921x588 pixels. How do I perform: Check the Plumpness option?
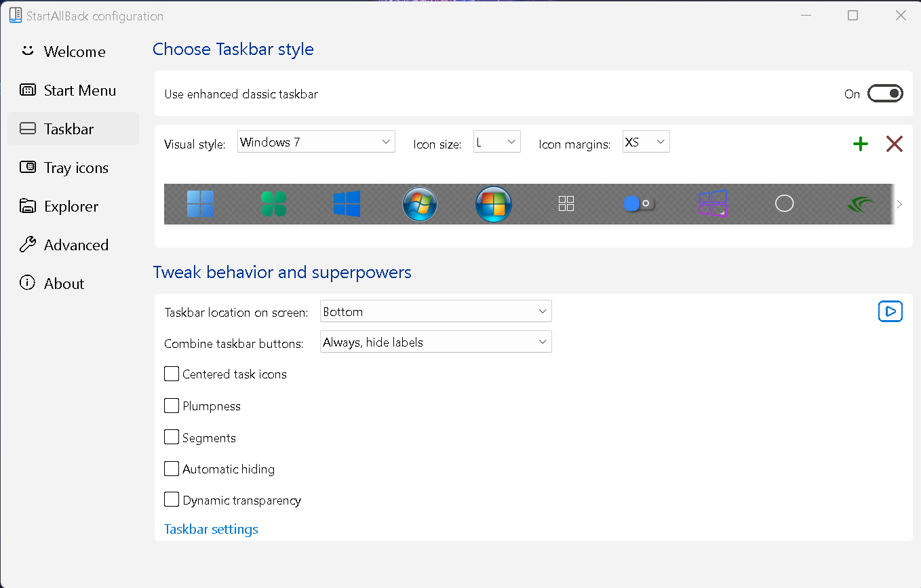click(x=172, y=406)
